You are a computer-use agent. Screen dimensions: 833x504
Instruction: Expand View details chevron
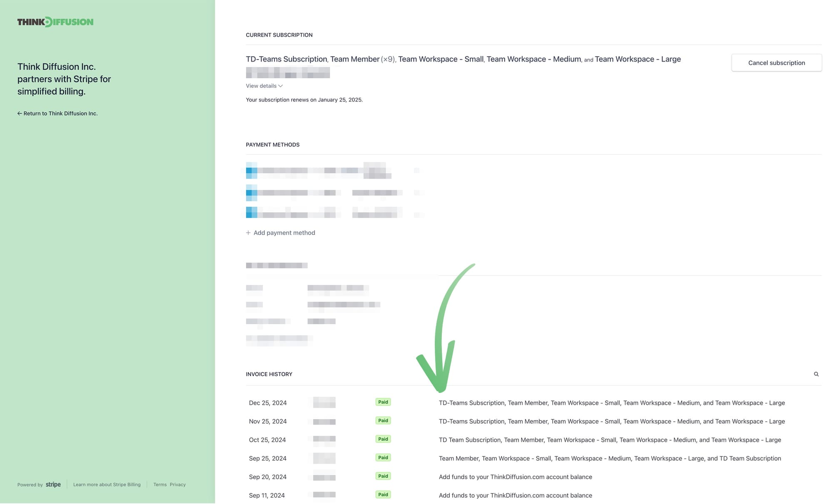click(x=281, y=86)
